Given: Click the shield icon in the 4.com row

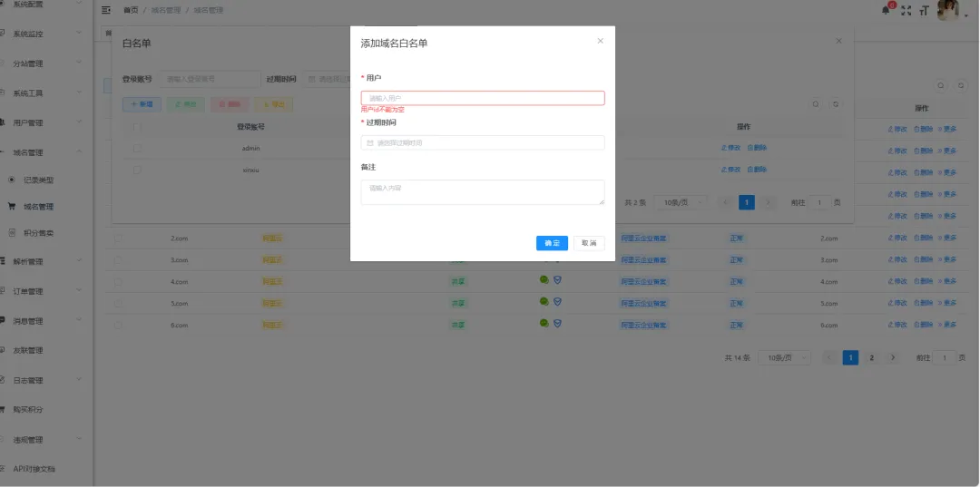Looking at the screenshot, I should 557,279.
